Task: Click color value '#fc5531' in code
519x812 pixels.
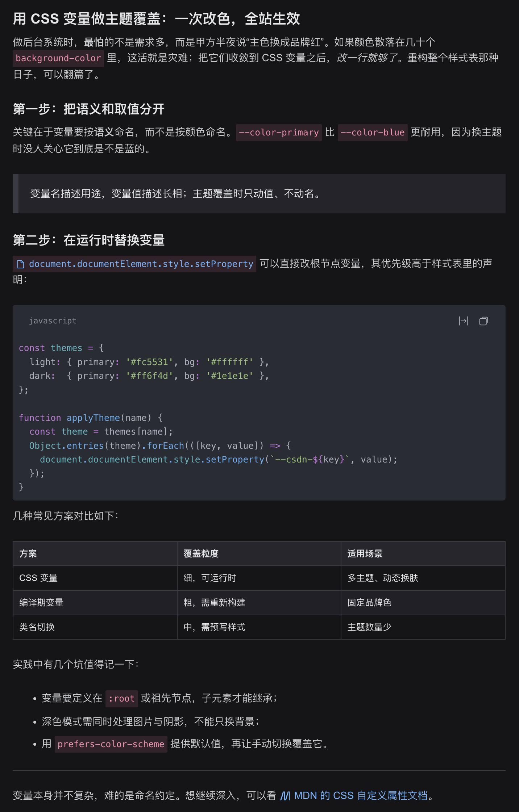Action: click(149, 362)
